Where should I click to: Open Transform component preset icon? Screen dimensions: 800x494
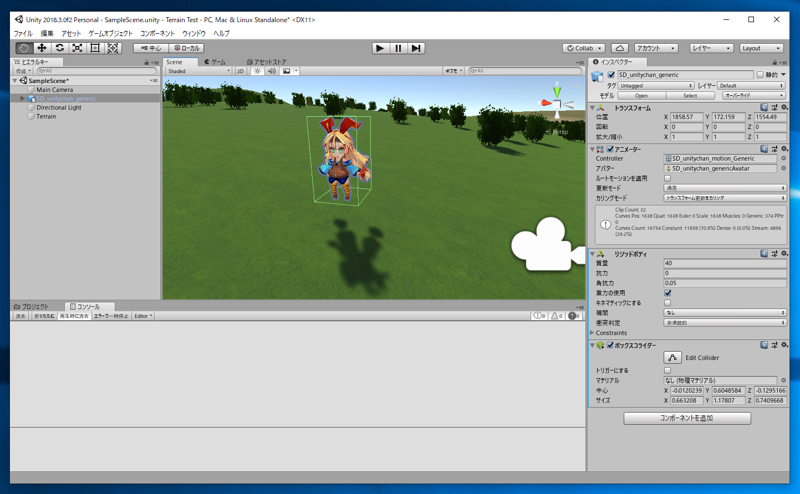point(774,108)
